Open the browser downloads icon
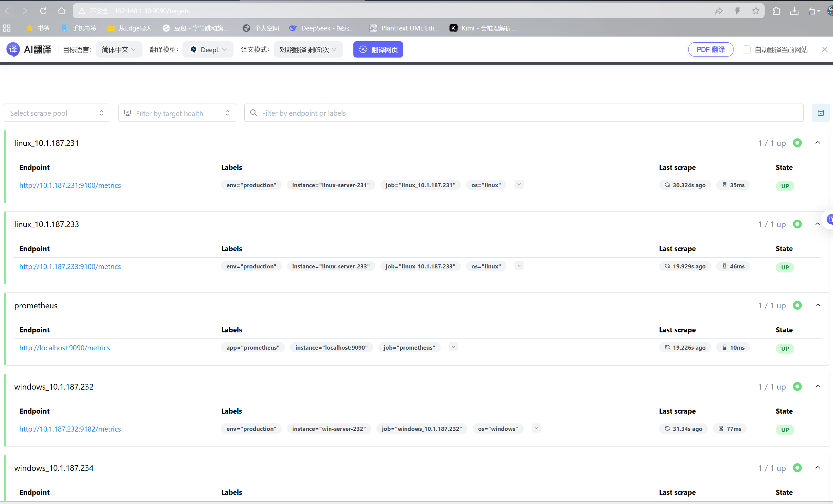Screen dimensions: 833x504 click(x=794, y=11)
